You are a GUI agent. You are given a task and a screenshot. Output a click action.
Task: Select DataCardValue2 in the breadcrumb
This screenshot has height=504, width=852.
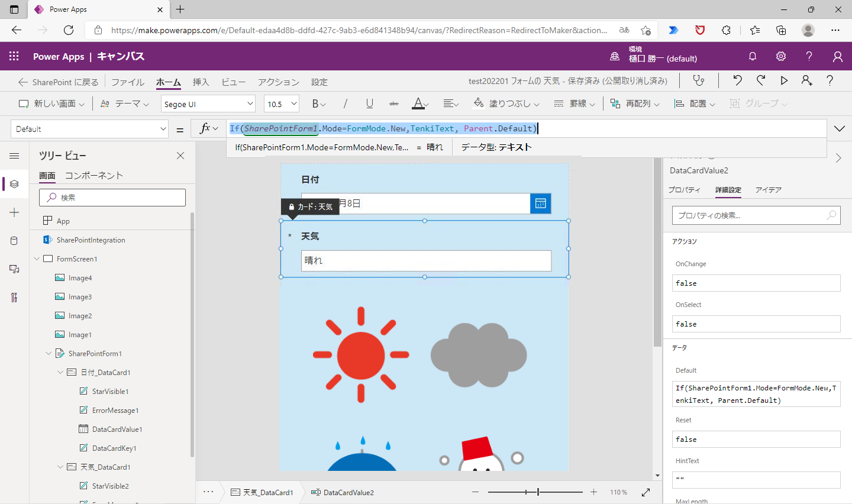click(343, 492)
